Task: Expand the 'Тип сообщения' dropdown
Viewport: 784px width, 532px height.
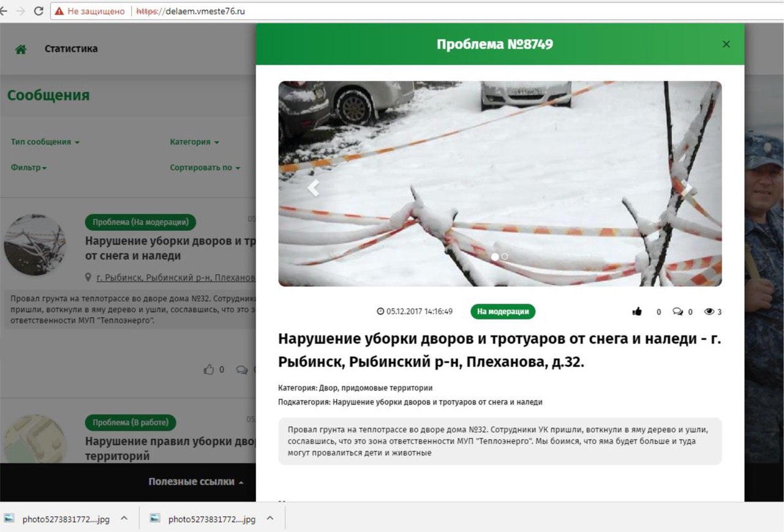Action: 45,142
